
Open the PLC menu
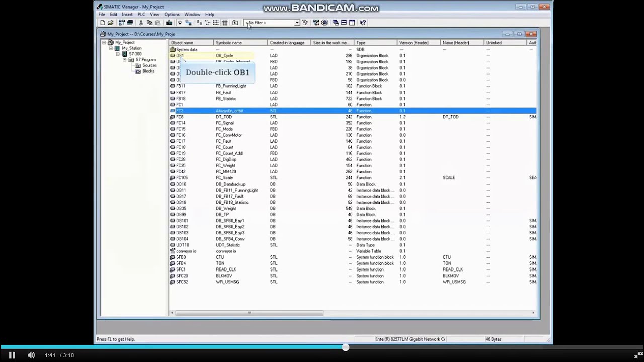tap(141, 15)
